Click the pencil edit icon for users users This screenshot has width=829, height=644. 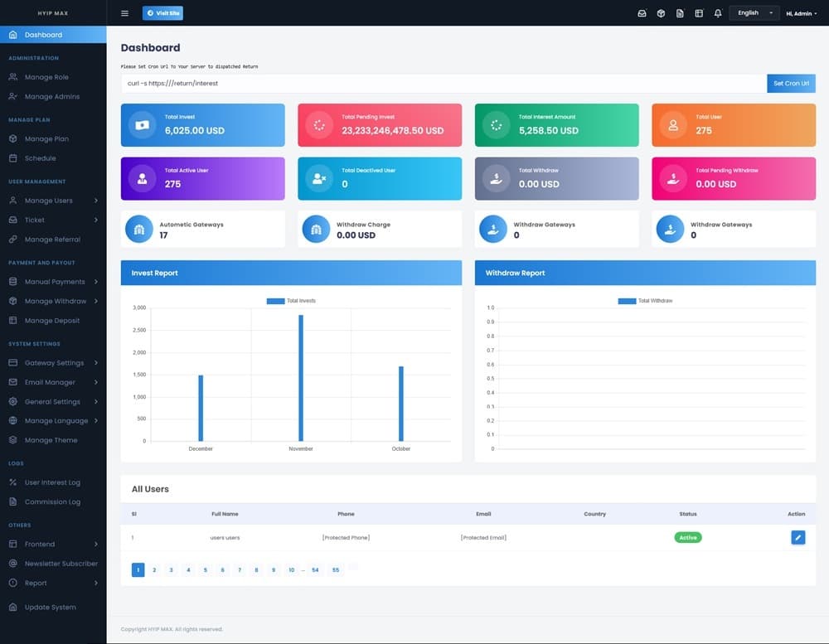tap(797, 538)
